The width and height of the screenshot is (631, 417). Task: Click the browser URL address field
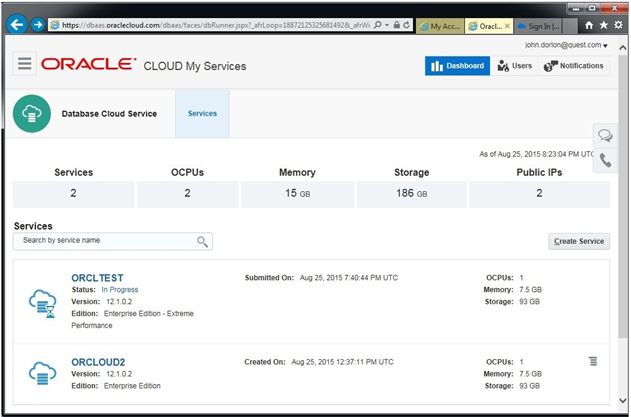215,25
